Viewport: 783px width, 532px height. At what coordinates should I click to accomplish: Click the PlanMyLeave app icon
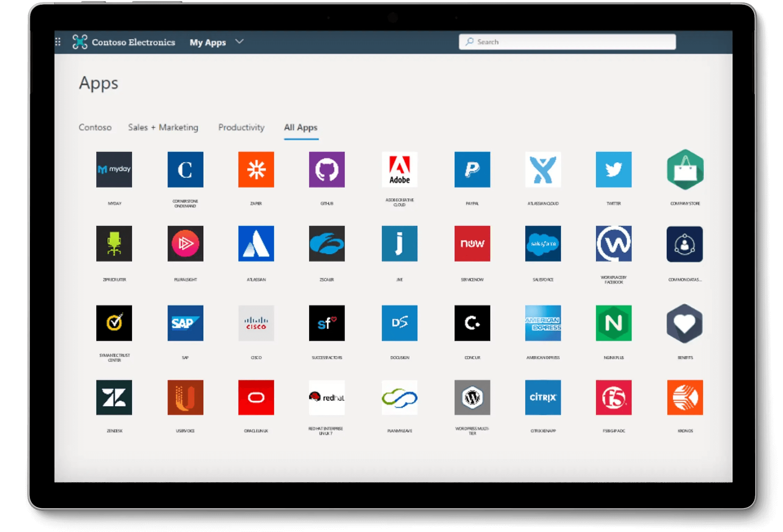400,397
